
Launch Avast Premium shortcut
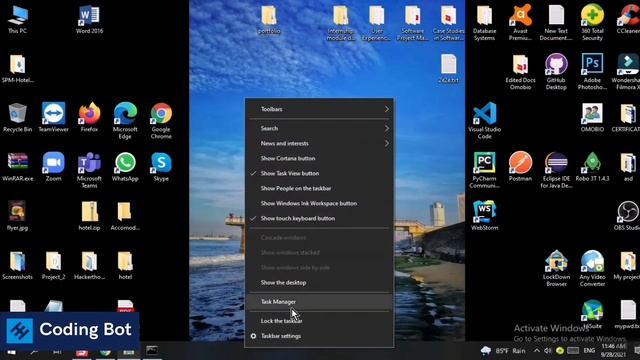520,22
